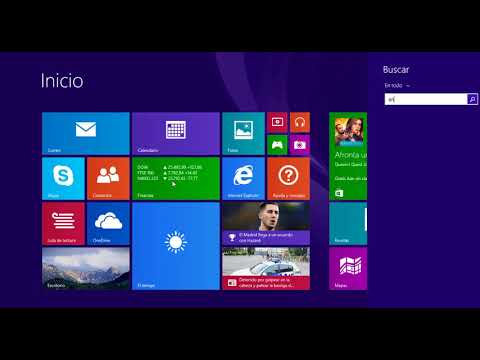Expand the 'En todo' search scope dropdown
The image size is (480, 360).
coord(397,85)
